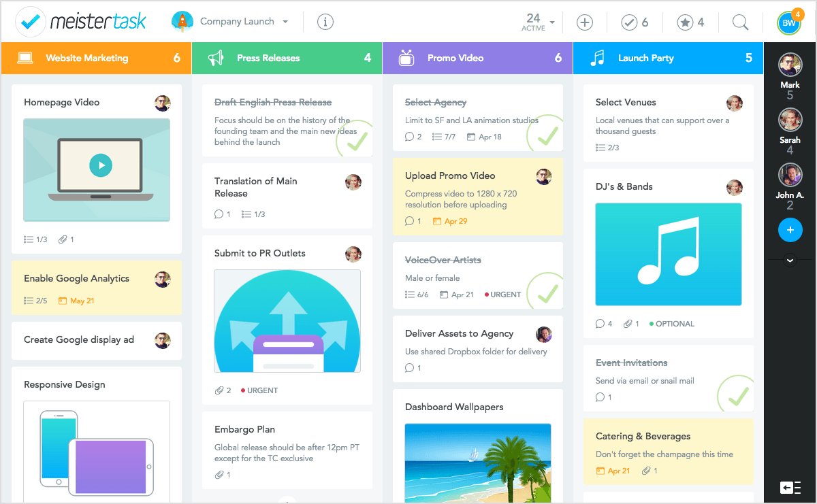The width and height of the screenshot is (817, 504).
Task: Click the add task plus icon in header
Action: tap(585, 22)
